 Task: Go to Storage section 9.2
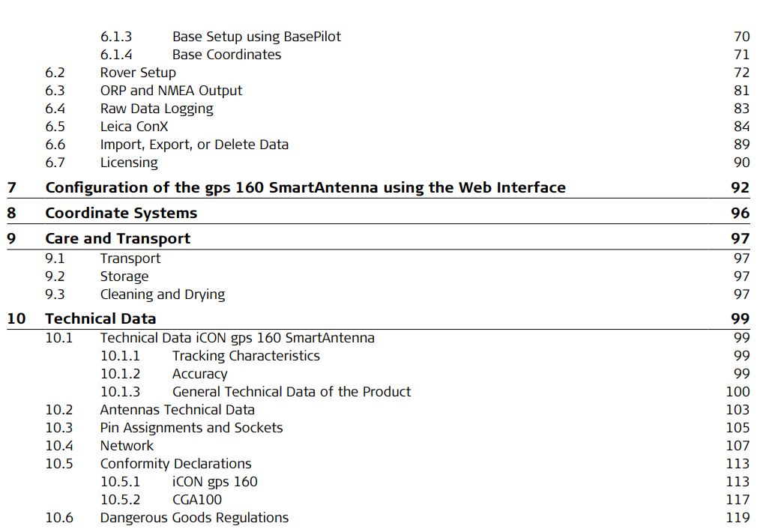(124, 276)
